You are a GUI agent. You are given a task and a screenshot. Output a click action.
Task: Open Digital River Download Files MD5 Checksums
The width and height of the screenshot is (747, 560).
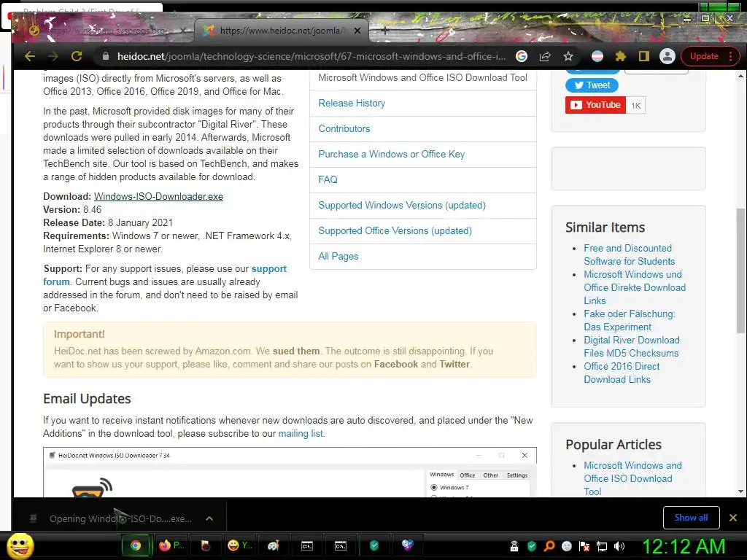632,346
